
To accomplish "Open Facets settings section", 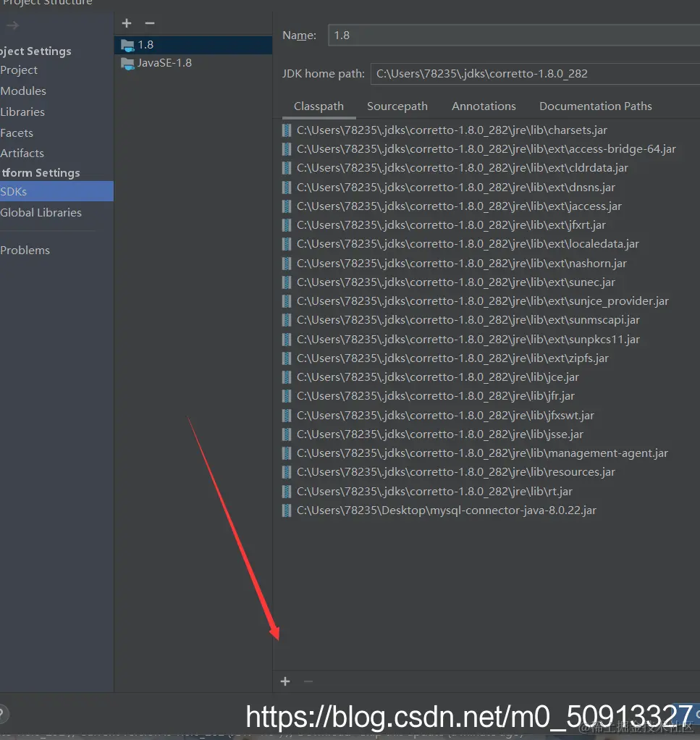I will (17, 133).
